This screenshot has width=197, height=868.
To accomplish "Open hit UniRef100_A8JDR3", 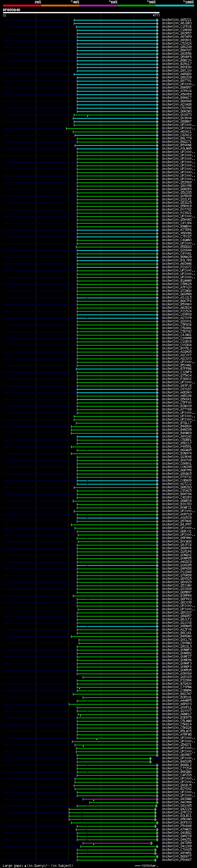I will pyautogui.click(x=176, y=23).
